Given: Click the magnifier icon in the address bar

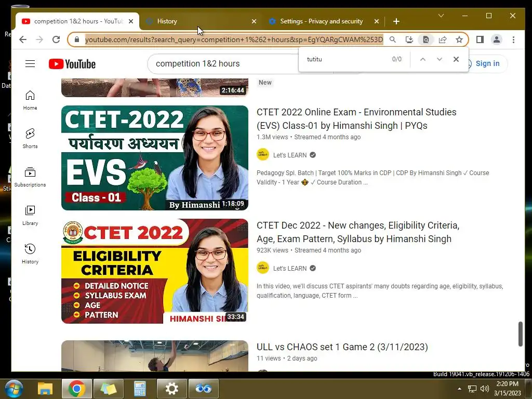Looking at the screenshot, I should 393,39.
